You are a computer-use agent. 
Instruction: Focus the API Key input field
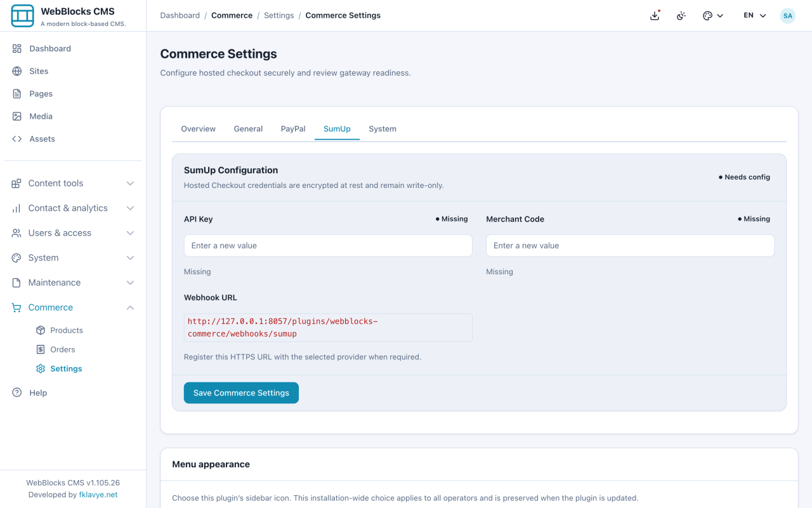[x=328, y=246]
